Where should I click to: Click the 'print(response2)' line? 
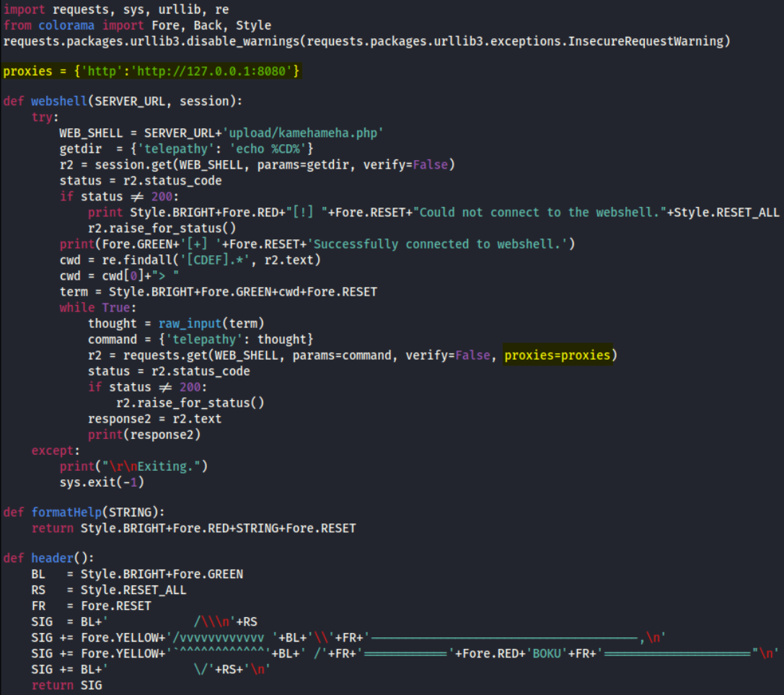pyautogui.click(x=144, y=435)
